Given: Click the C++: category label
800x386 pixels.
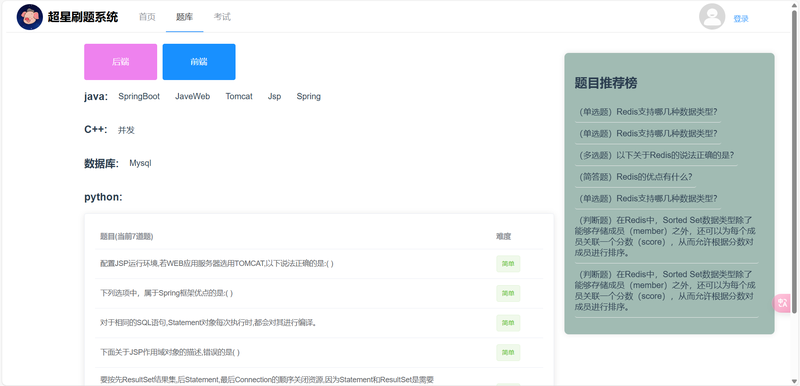Looking at the screenshot, I should coord(96,130).
